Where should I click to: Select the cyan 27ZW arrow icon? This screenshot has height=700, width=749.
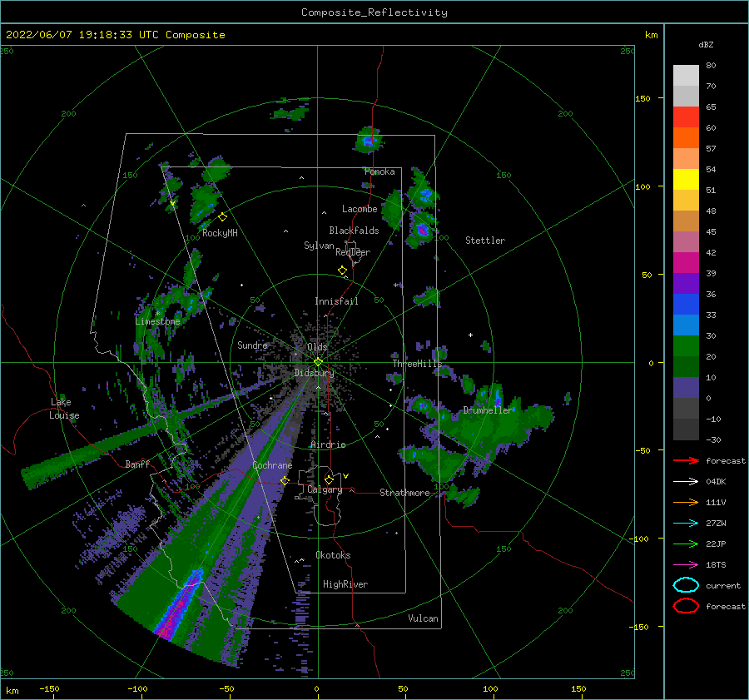pos(686,524)
